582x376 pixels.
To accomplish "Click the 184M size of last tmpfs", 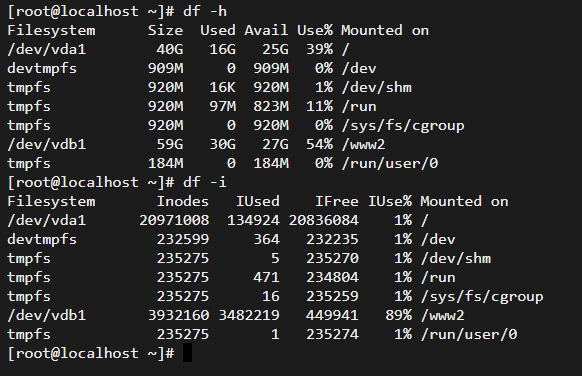I will click(166, 163).
